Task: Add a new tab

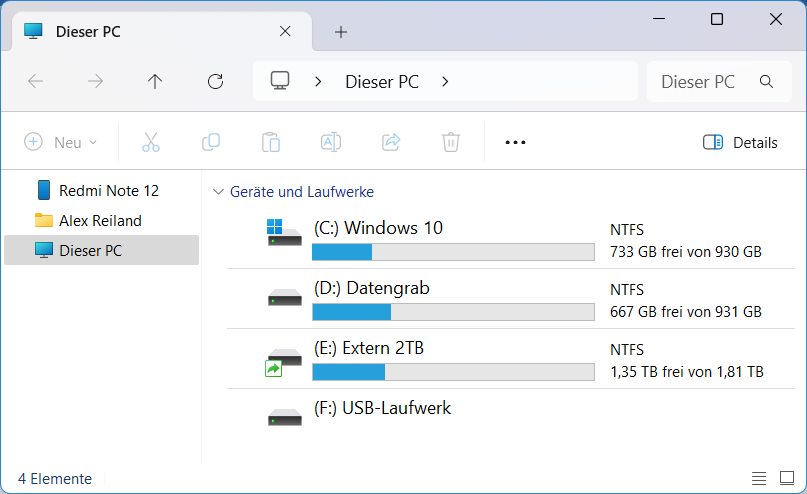Action: pyautogui.click(x=341, y=32)
